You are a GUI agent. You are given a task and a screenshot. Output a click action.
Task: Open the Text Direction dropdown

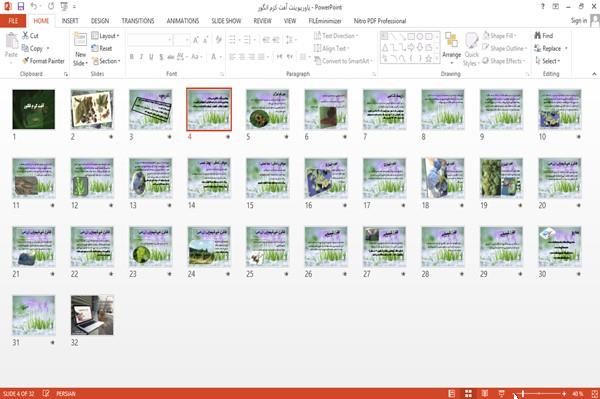point(336,36)
